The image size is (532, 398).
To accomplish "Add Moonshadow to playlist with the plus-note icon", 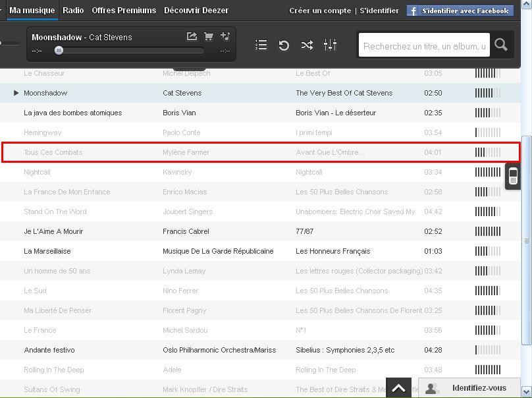I will (x=225, y=36).
